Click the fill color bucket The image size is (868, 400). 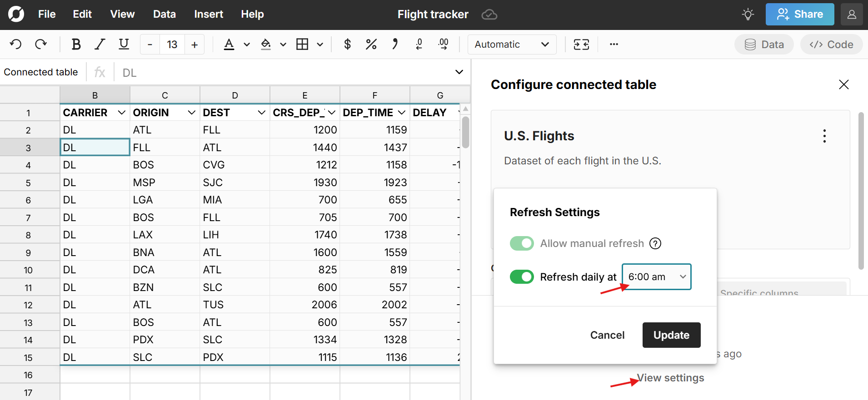coord(266,44)
